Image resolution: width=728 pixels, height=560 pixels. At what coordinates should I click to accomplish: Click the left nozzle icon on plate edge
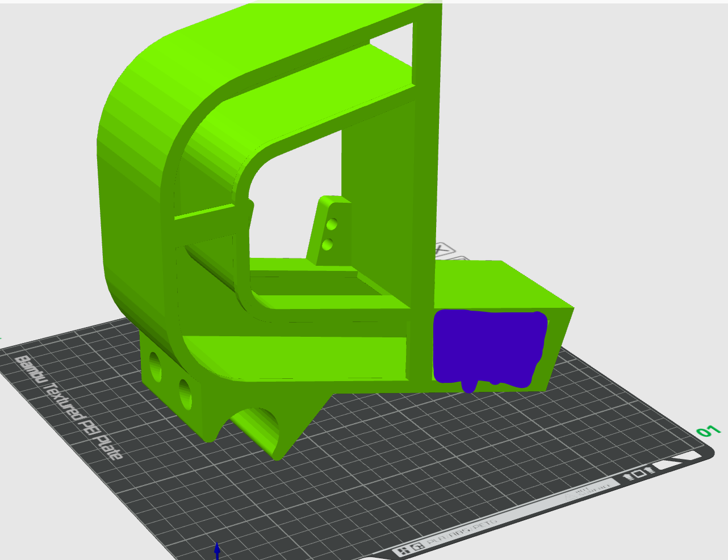[x=628, y=476]
